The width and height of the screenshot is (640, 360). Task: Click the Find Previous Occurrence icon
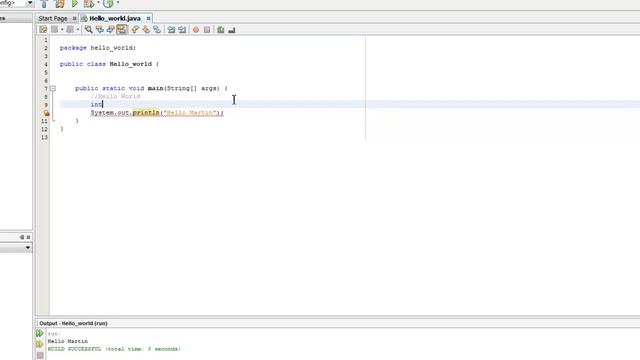(100, 29)
